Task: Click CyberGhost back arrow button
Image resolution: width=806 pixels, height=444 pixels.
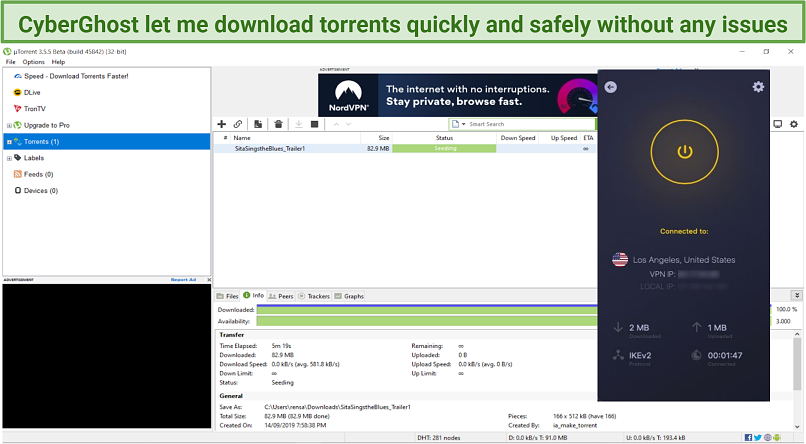Action: tap(611, 87)
